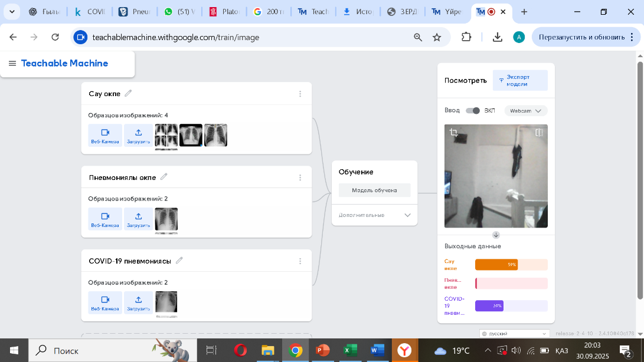Start webcam capture for Сау өкпе class
Screen dimensions: 644x362
coord(105,135)
